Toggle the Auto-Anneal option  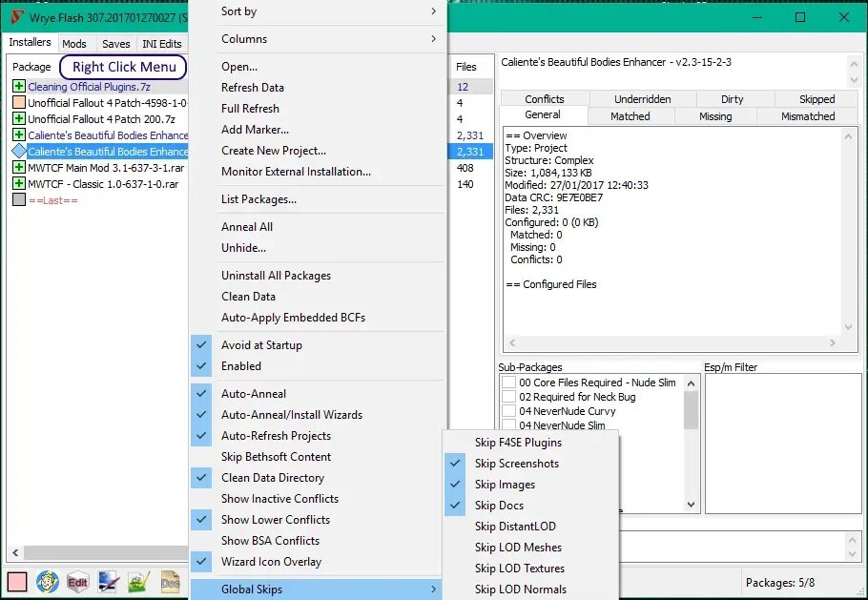click(x=318, y=394)
